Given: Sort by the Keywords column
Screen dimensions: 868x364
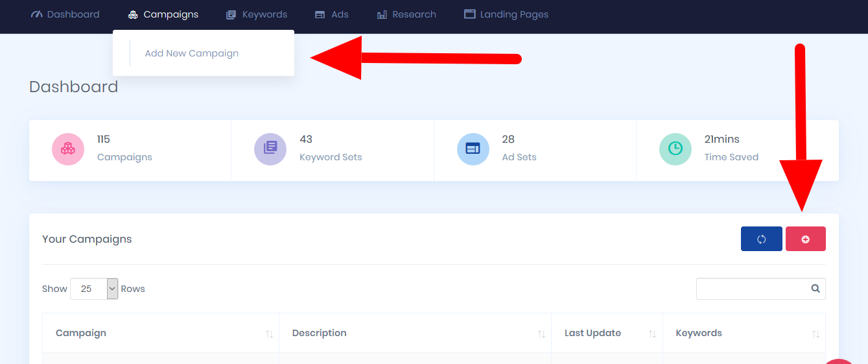Looking at the screenshot, I should [x=744, y=333].
